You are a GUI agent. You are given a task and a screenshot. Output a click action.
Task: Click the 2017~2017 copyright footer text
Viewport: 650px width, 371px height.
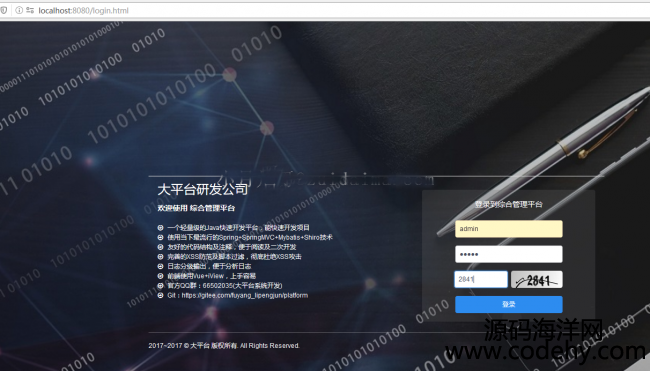[224, 346]
